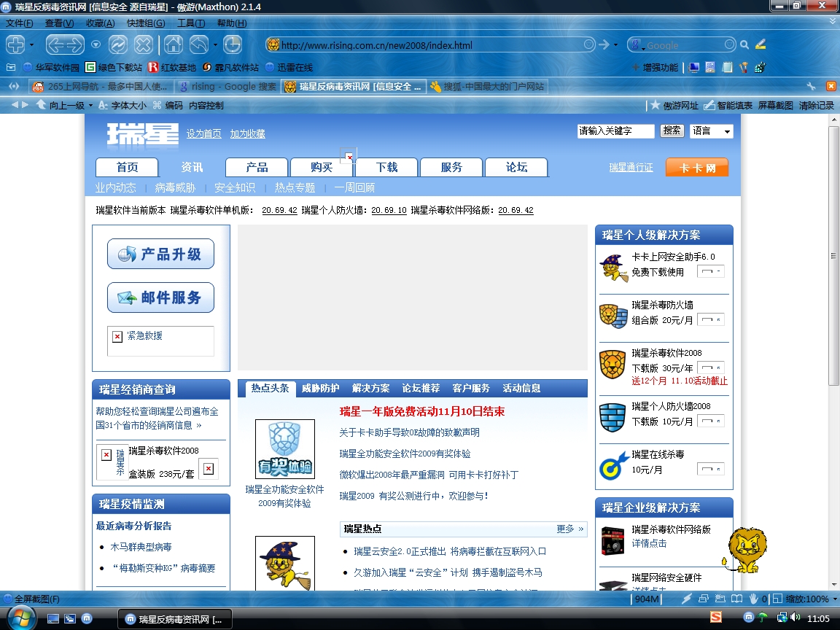840x630 pixels.
Task: Expand the back/forward history dropdown
Action: click(x=96, y=44)
